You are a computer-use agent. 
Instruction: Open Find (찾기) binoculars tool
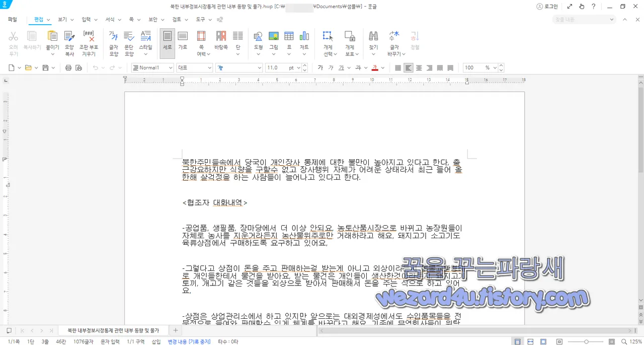[x=373, y=36]
